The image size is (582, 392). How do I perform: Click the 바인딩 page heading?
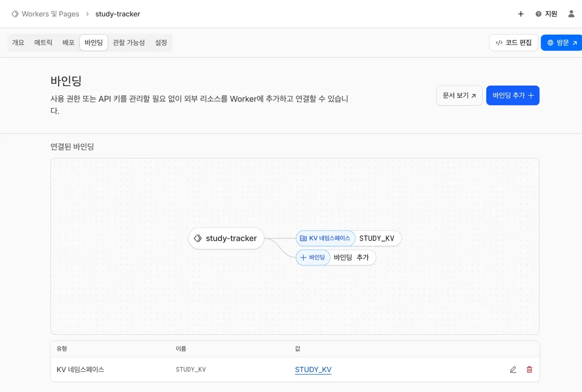[67, 81]
